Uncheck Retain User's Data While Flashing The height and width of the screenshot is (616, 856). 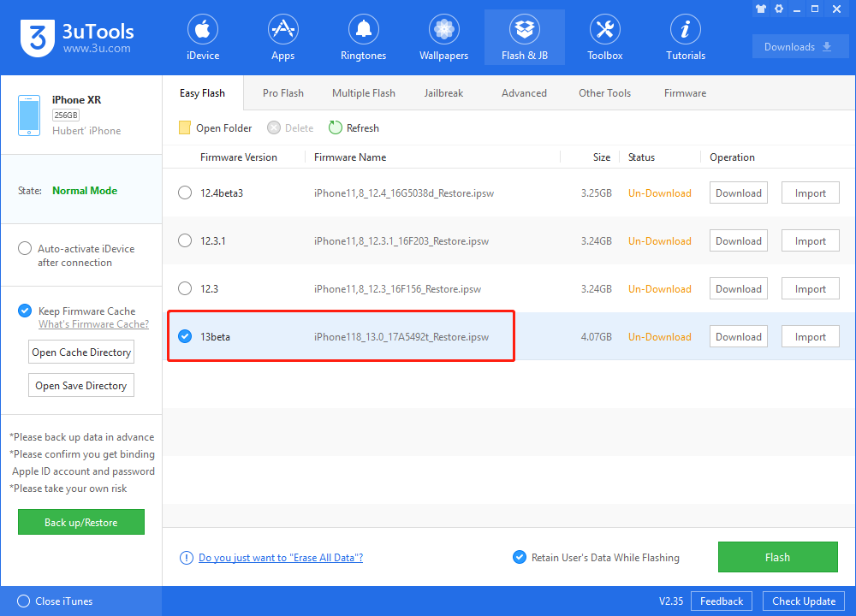[x=519, y=558]
